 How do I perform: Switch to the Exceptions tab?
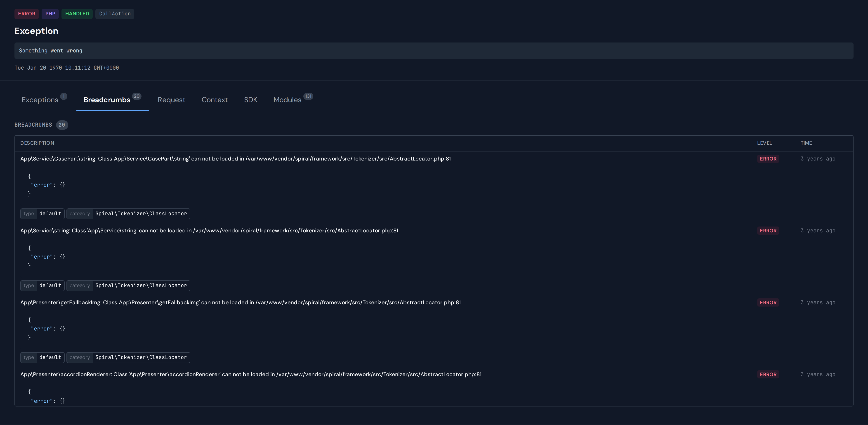pyautogui.click(x=40, y=100)
